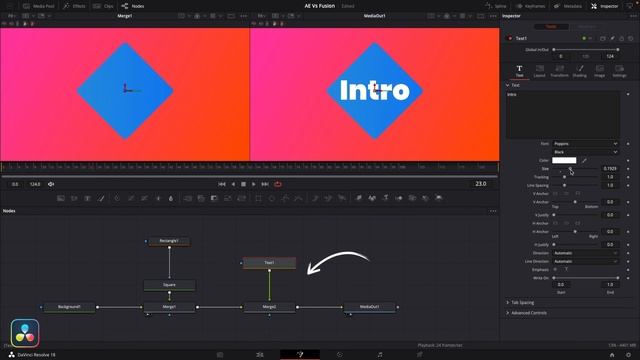
Task: Toggle the Spline editor panel
Action: (x=496, y=6)
